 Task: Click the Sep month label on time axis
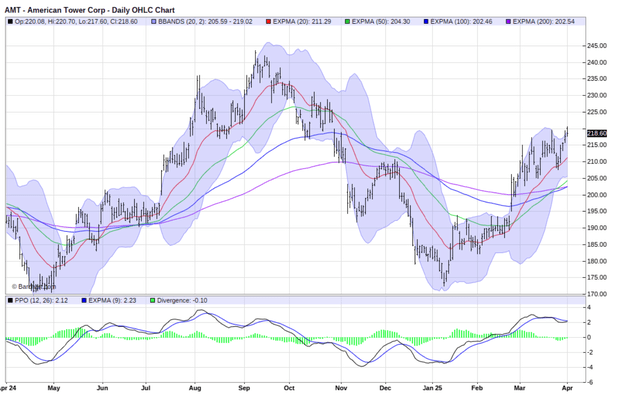point(244,388)
